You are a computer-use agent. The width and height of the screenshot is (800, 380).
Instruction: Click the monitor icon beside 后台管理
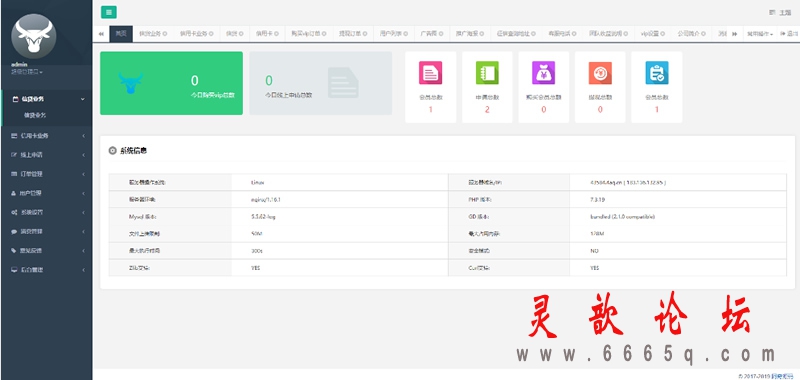click(x=14, y=270)
